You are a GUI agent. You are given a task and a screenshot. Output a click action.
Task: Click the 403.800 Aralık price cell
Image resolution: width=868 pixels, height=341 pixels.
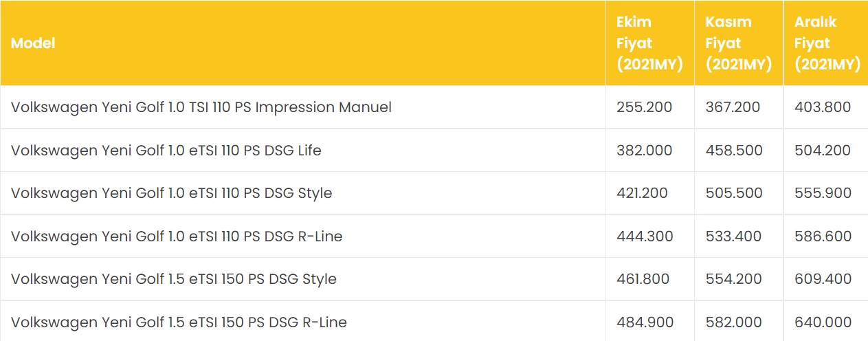click(x=823, y=107)
